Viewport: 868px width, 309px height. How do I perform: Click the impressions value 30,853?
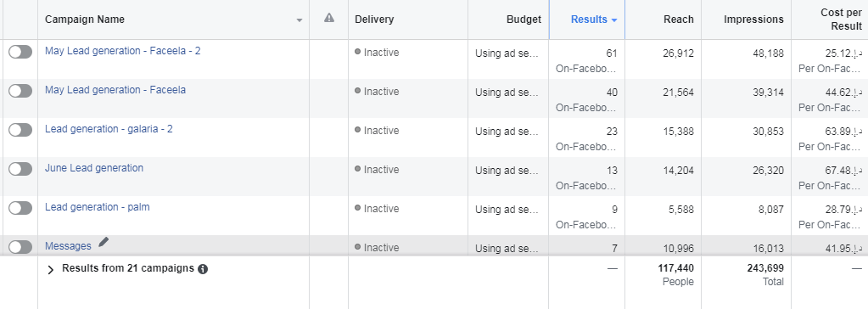[769, 132]
